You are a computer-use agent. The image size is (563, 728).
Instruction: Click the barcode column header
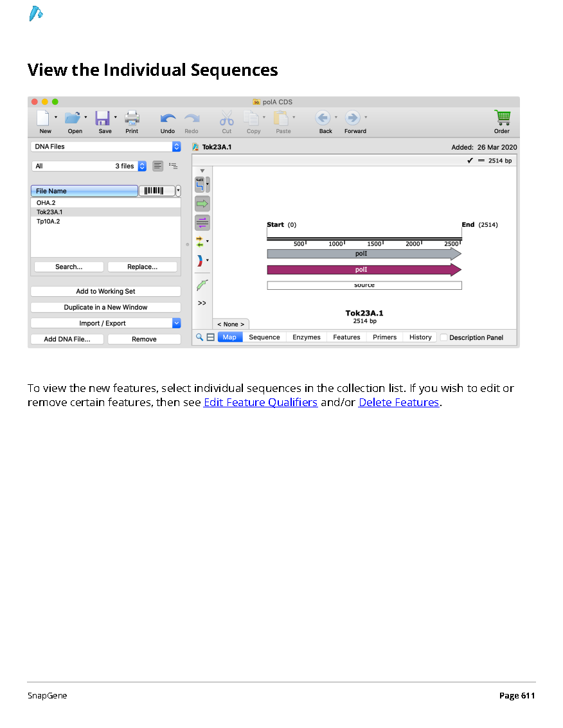pos(157,191)
